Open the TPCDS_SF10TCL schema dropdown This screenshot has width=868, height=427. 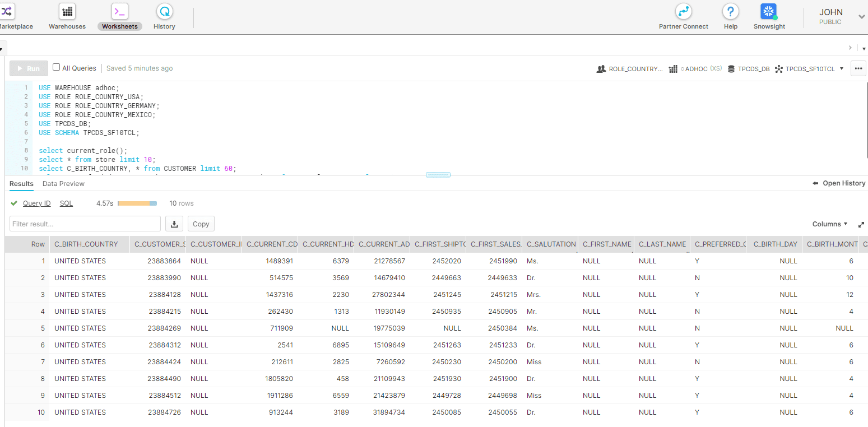coord(810,69)
